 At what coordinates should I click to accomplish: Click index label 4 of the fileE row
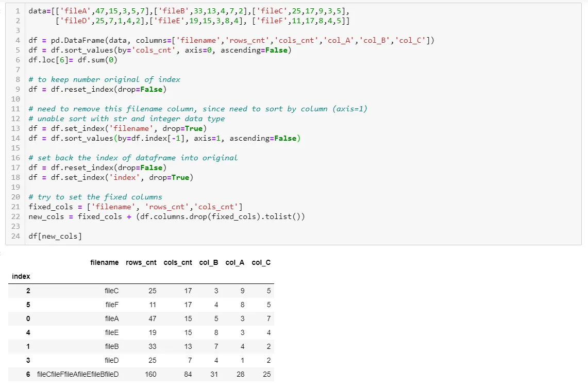pyautogui.click(x=28, y=332)
